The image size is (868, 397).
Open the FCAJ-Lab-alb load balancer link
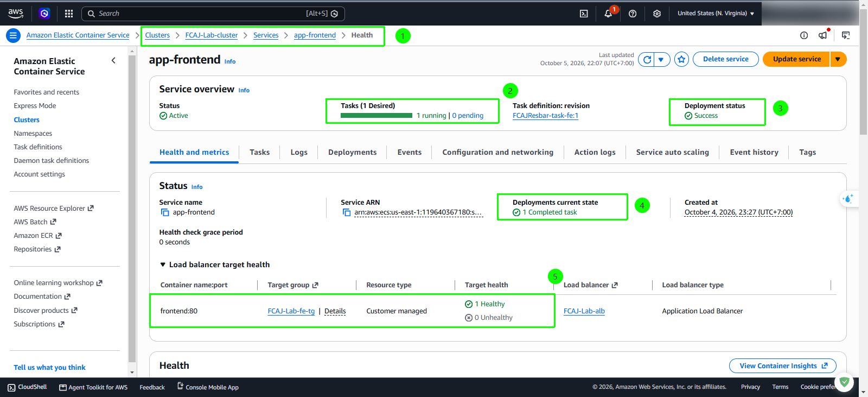(x=584, y=311)
